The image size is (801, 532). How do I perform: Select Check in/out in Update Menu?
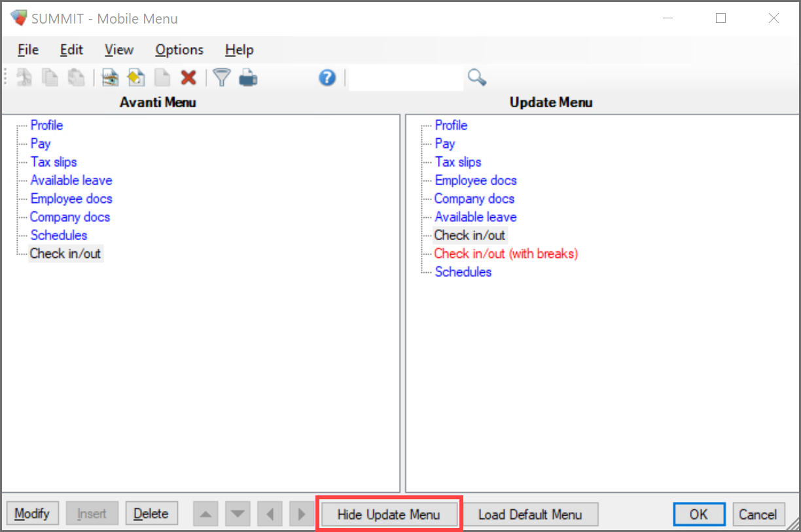470,235
